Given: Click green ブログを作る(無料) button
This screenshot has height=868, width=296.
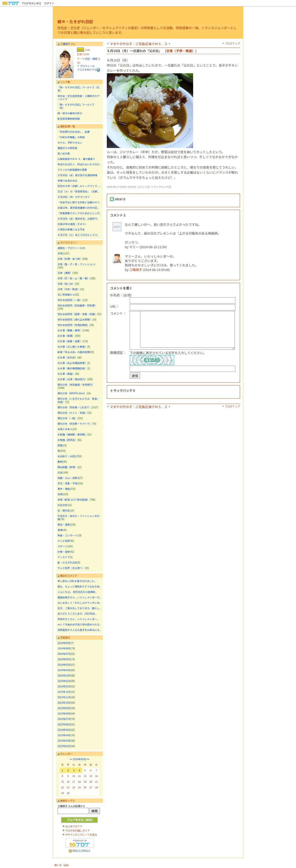Looking at the screenshot, I should (x=79, y=820).
